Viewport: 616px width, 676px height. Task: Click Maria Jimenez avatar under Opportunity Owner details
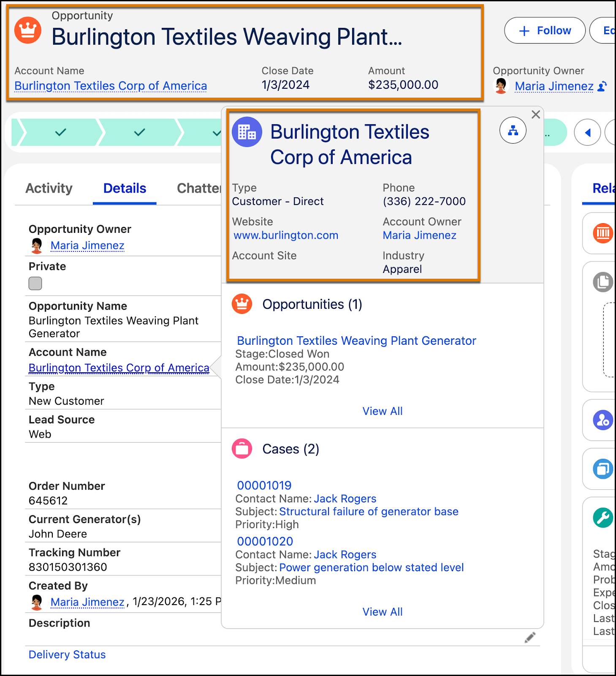pyautogui.click(x=37, y=245)
